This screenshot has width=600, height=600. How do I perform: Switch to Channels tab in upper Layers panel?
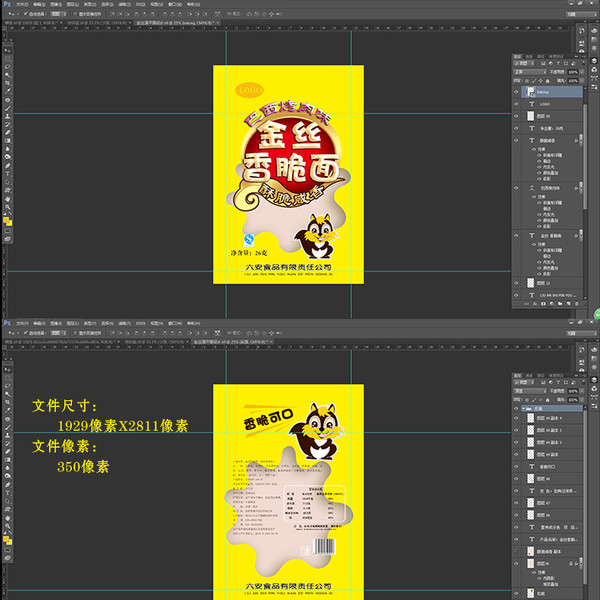click(529, 56)
